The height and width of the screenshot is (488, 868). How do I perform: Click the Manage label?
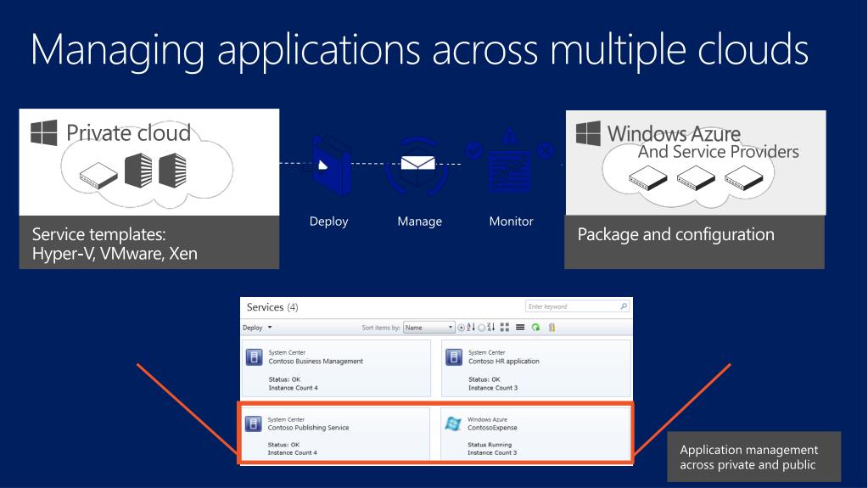pyautogui.click(x=420, y=222)
